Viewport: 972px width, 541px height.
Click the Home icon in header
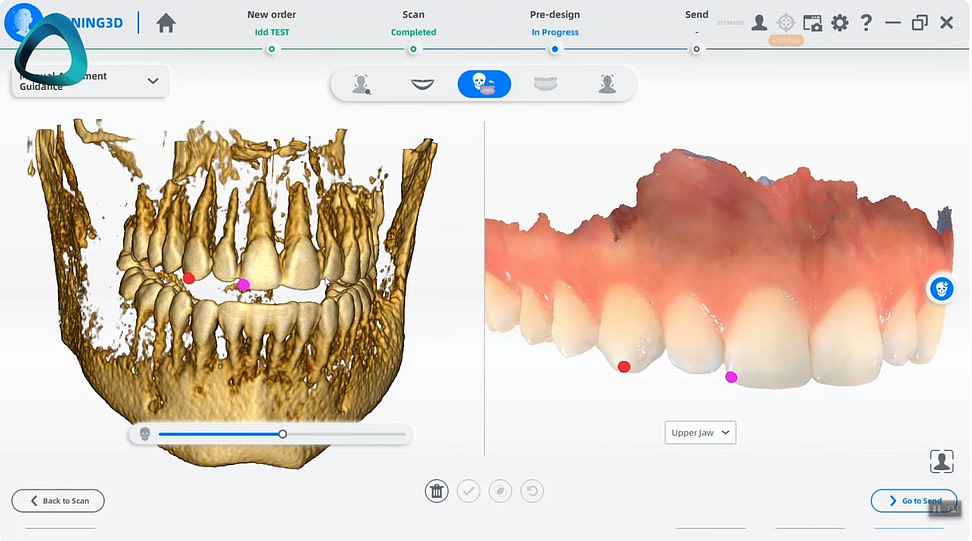point(166,23)
